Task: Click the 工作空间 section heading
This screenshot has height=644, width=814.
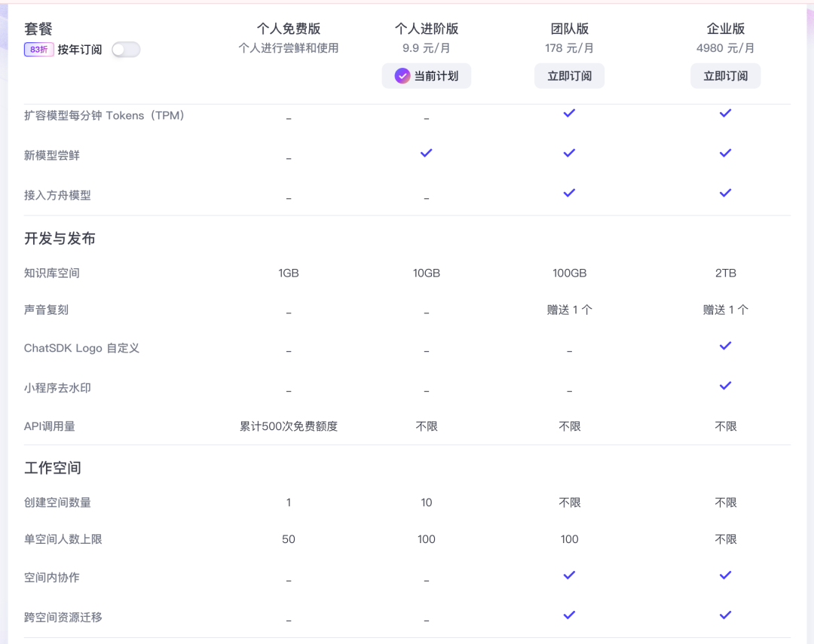Action: tap(52, 468)
